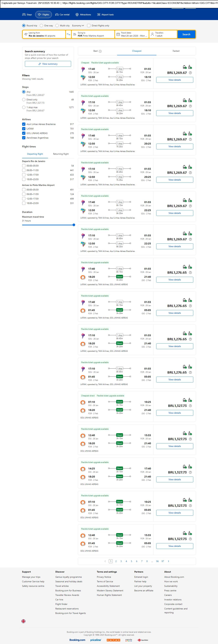218x644 pixels.
Task: Select the Direct only stops option
Action: 24,100
